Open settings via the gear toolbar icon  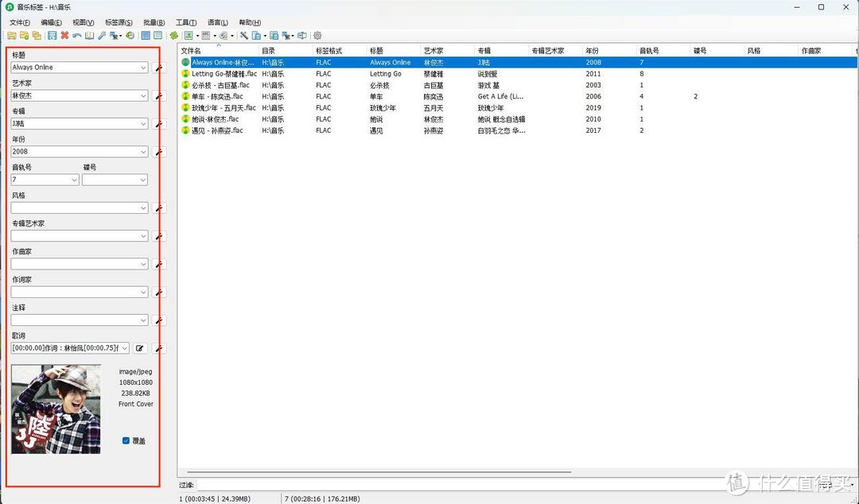tap(317, 36)
